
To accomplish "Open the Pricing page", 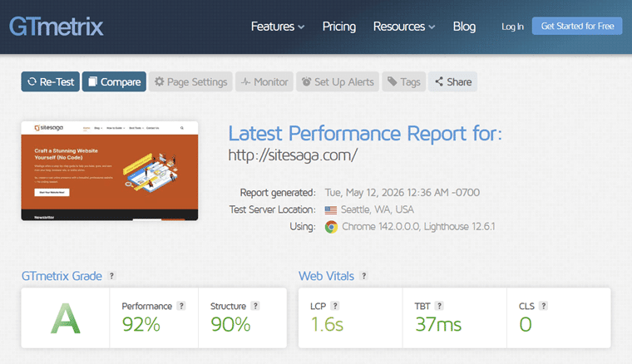I will tap(339, 27).
